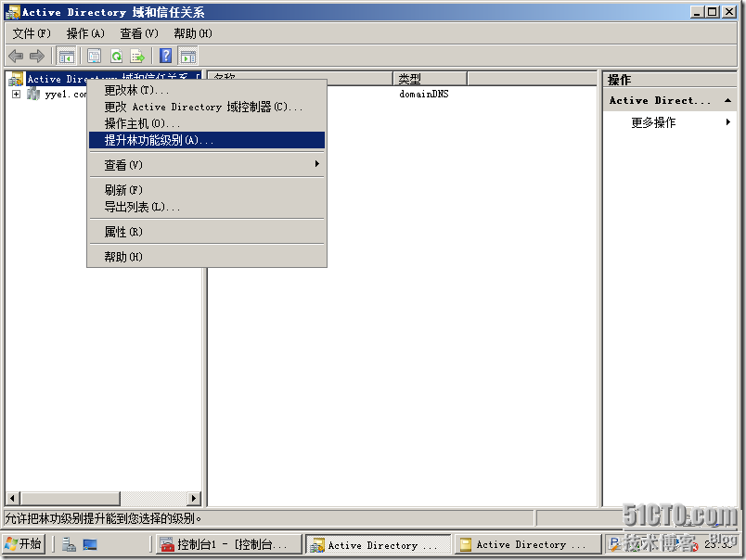Click the green Refresh toolbar icon

116,57
